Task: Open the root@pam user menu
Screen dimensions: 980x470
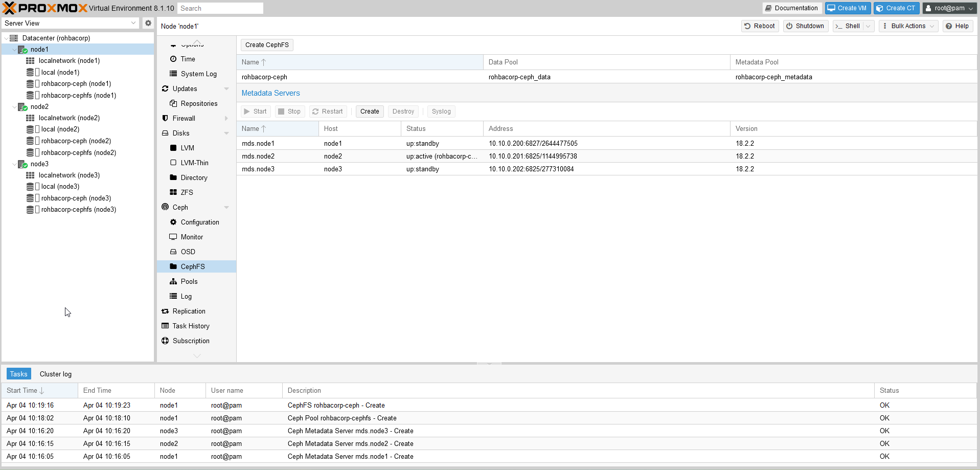Action: pyautogui.click(x=949, y=8)
